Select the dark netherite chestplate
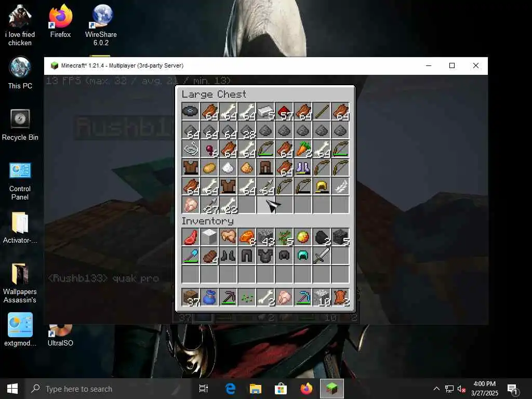 (x=265, y=256)
